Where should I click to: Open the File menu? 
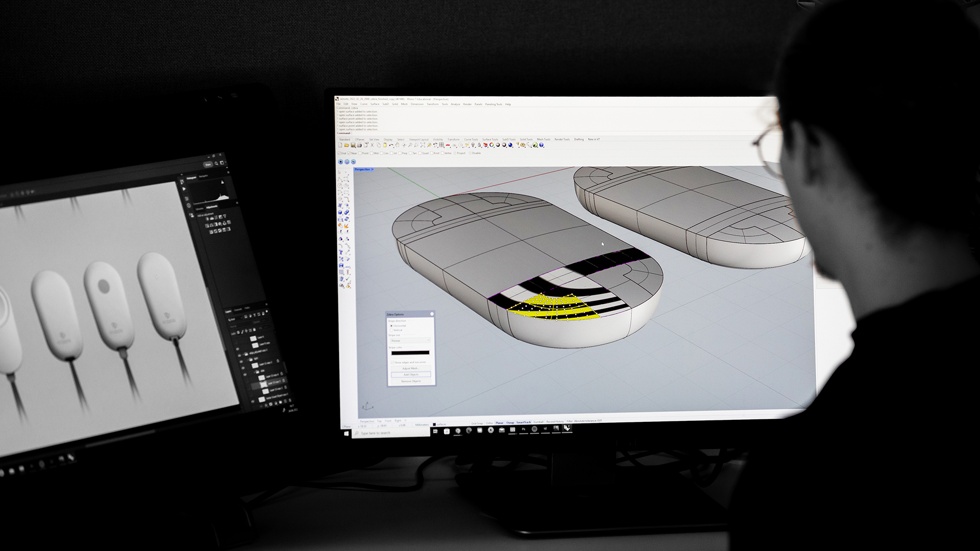(338, 104)
